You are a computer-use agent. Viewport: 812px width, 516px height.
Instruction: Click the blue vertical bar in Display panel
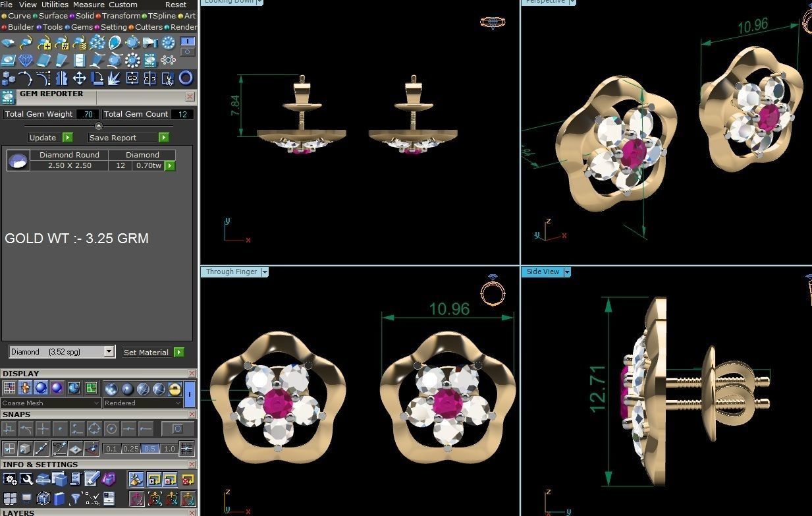tap(190, 395)
